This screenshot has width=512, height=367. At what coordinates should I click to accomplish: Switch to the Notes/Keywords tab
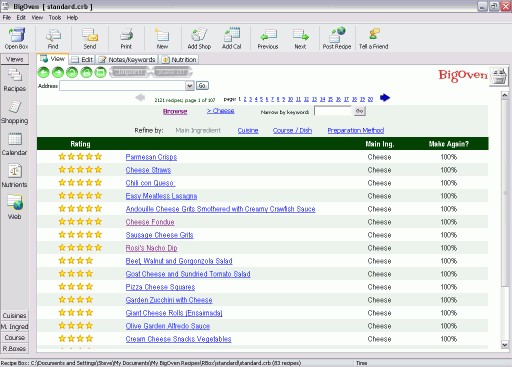(x=127, y=60)
